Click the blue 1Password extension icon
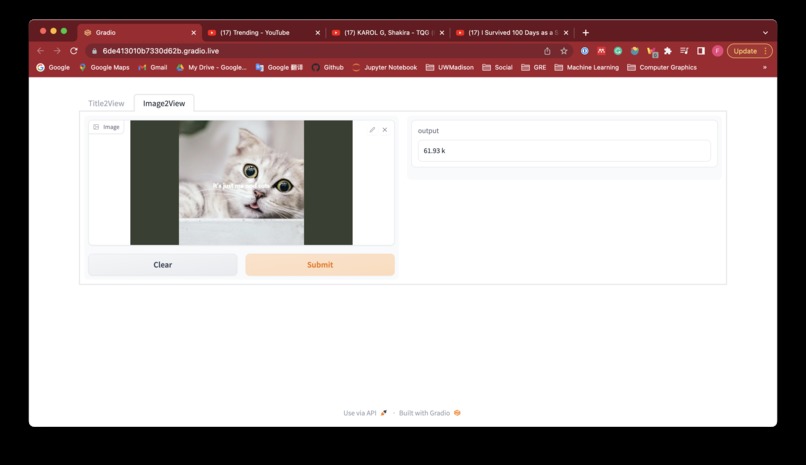806x465 pixels. (584, 51)
